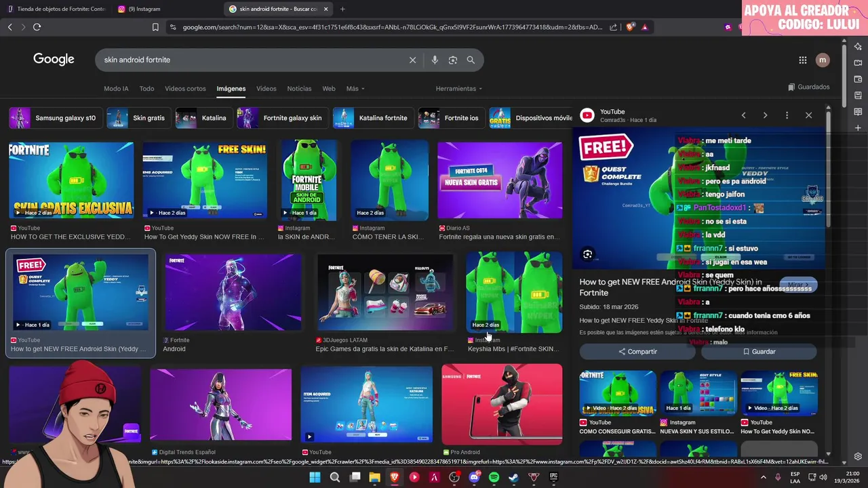This screenshot has width=868, height=488.
Task: Open preview title 'How to get NEW FREE Android Skin'
Action: coord(670,287)
